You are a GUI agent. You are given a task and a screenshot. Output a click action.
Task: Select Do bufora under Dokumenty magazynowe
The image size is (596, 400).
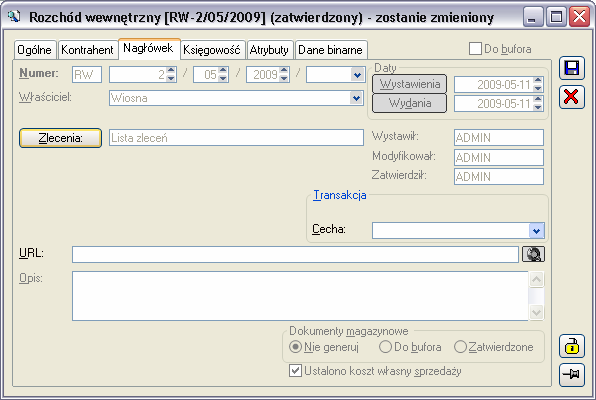point(385,347)
